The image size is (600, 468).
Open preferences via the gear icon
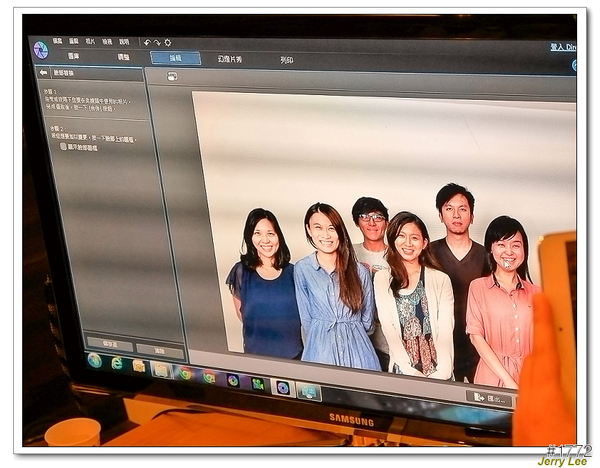pos(167,42)
